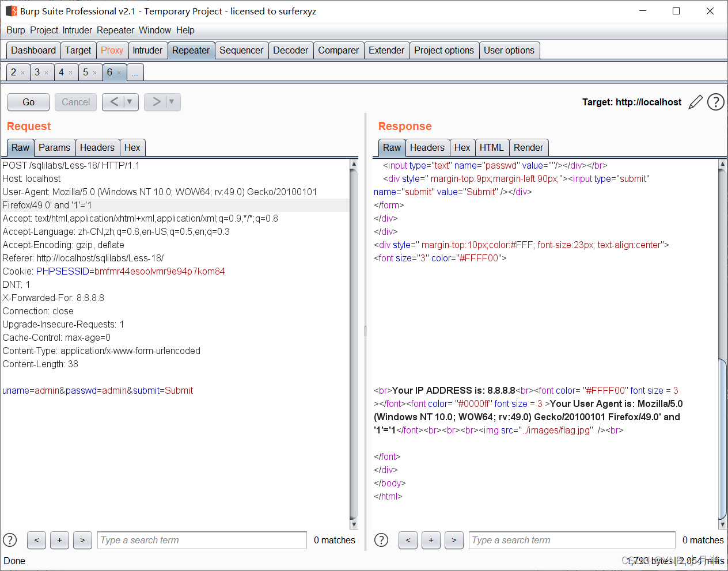Open Repeater help question mark icon
Screen dimensions: 728x571
pyautogui.click(x=715, y=102)
